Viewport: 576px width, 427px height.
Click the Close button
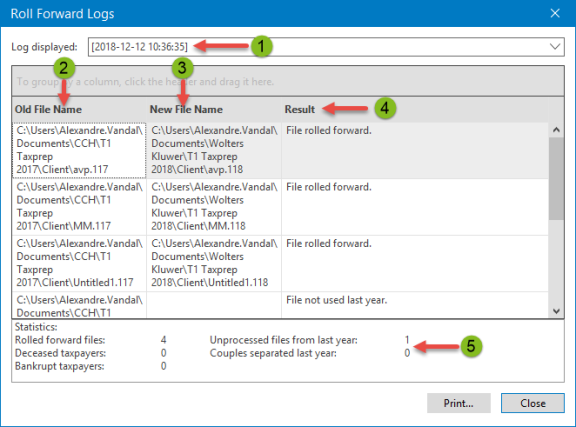[533, 403]
